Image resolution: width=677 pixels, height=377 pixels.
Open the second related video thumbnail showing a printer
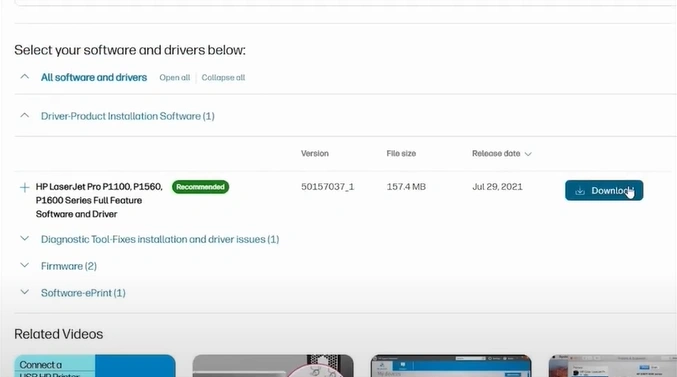coord(273,366)
